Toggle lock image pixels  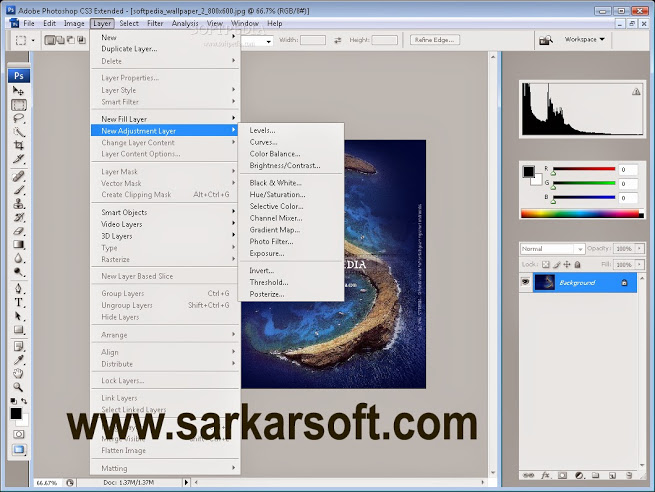click(556, 264)
